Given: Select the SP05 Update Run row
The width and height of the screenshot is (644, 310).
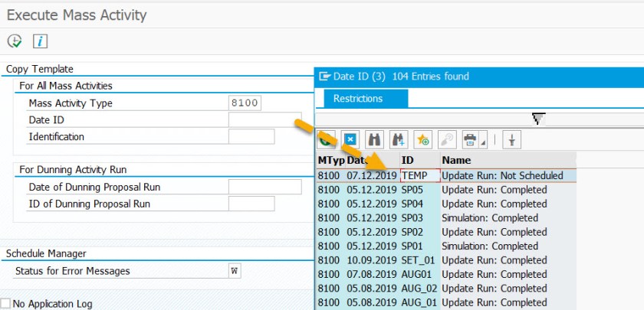Looking at the screenshot, I should click(x=445, y=190).
